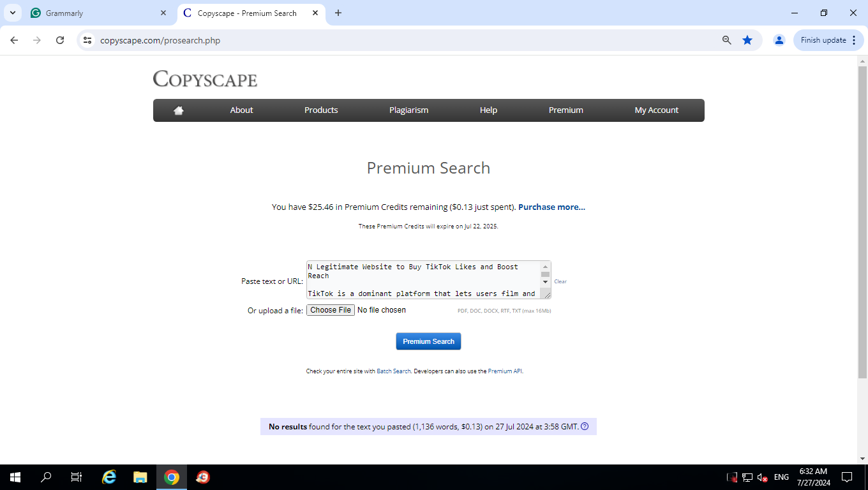Open a new browser tab

tap(338, 13)
